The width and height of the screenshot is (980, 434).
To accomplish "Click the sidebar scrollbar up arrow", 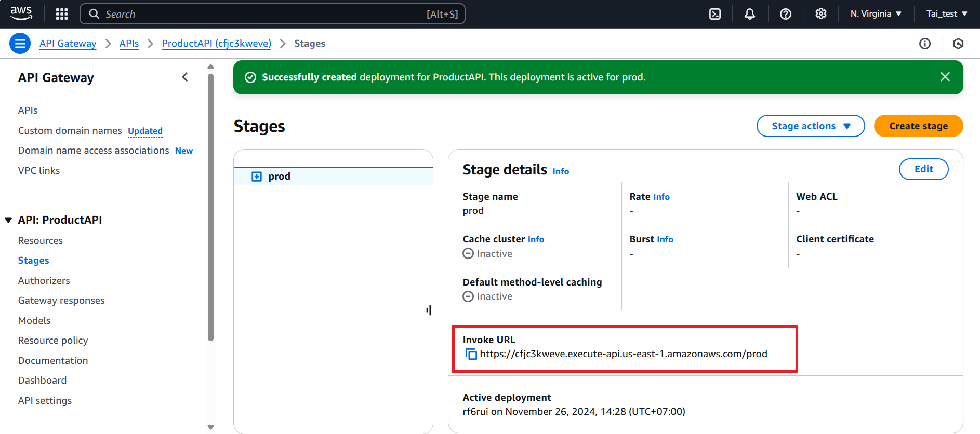I will point(210,66).
